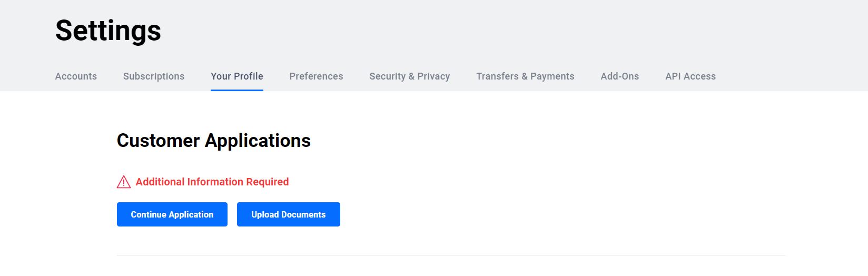This screenshot has width=868, height=276.
Task: Open the Accounts tab
Action: click(x=76, y=76)
